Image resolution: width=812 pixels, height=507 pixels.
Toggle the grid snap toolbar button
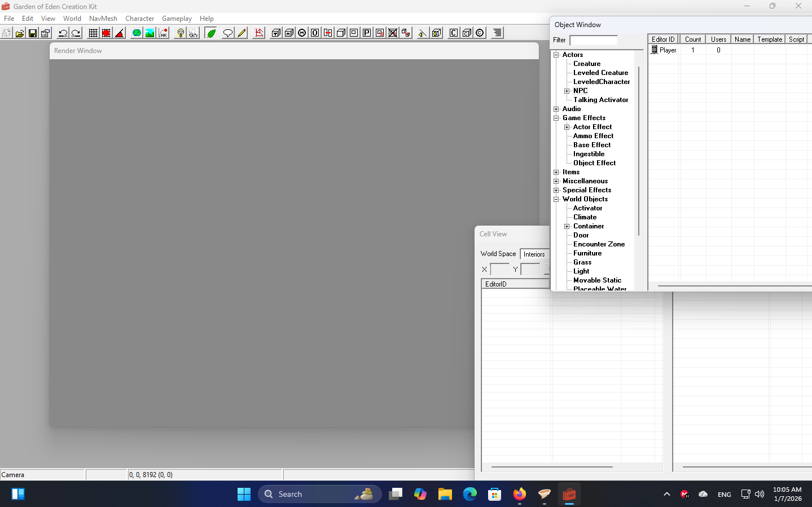coord(93,33)
